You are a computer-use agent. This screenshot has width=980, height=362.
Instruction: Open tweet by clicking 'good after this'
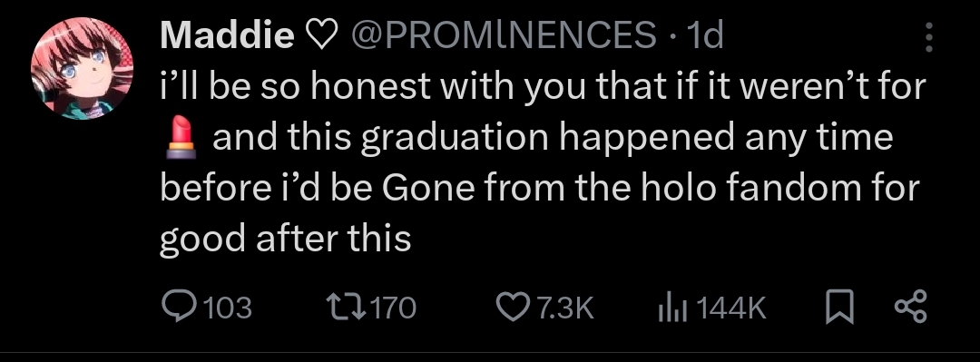[285, 239]
